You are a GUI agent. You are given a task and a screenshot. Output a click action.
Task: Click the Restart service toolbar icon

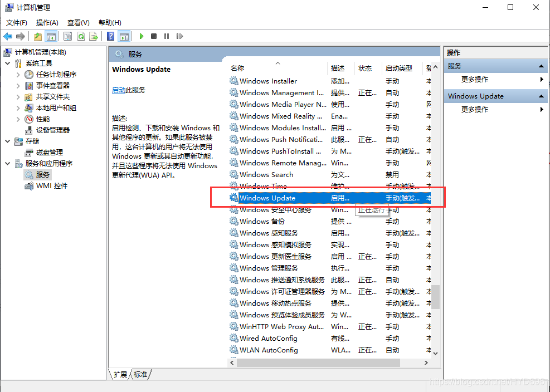(179, 36)
